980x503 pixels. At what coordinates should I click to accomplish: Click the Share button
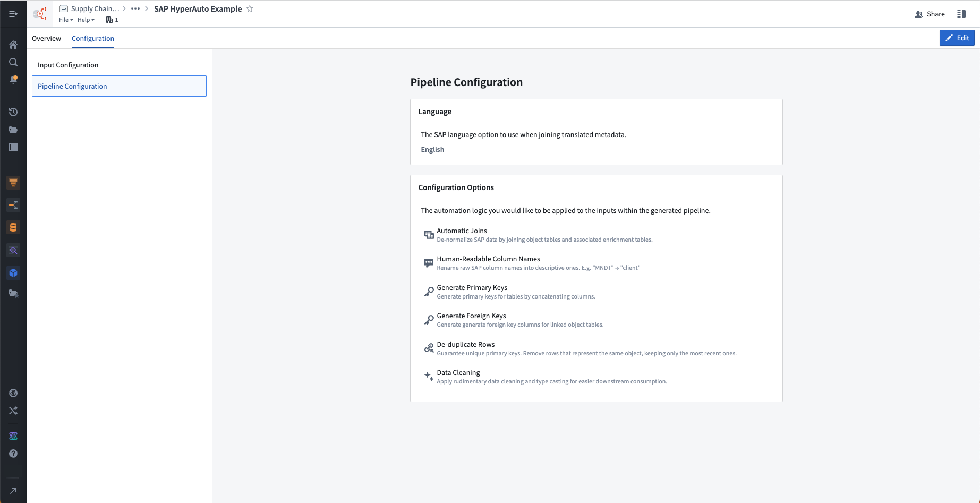coord(930,14)
